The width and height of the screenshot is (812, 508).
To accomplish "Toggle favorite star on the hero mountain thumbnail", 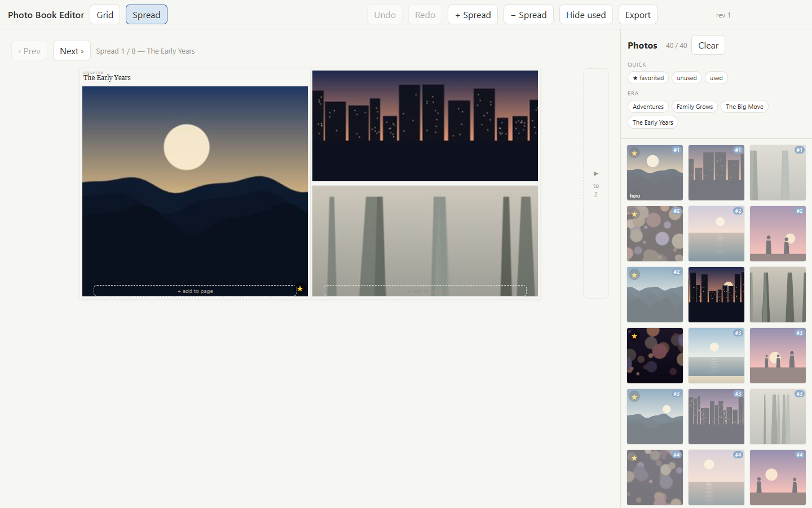I will click(634, 153).
